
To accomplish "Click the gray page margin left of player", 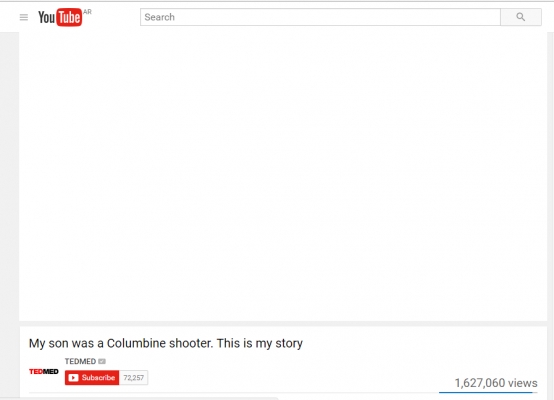I will click(9, 212).
